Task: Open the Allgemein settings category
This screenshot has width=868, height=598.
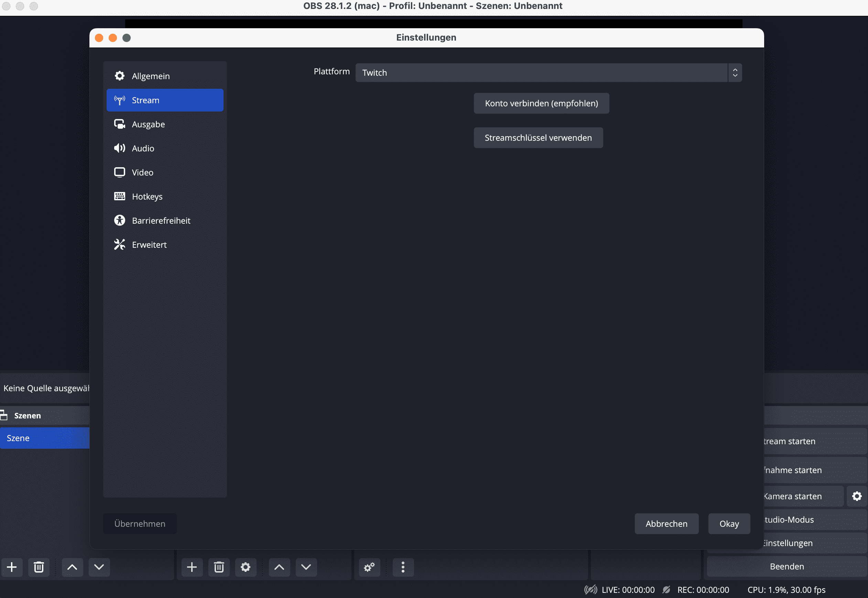Action: pos(165,76)
